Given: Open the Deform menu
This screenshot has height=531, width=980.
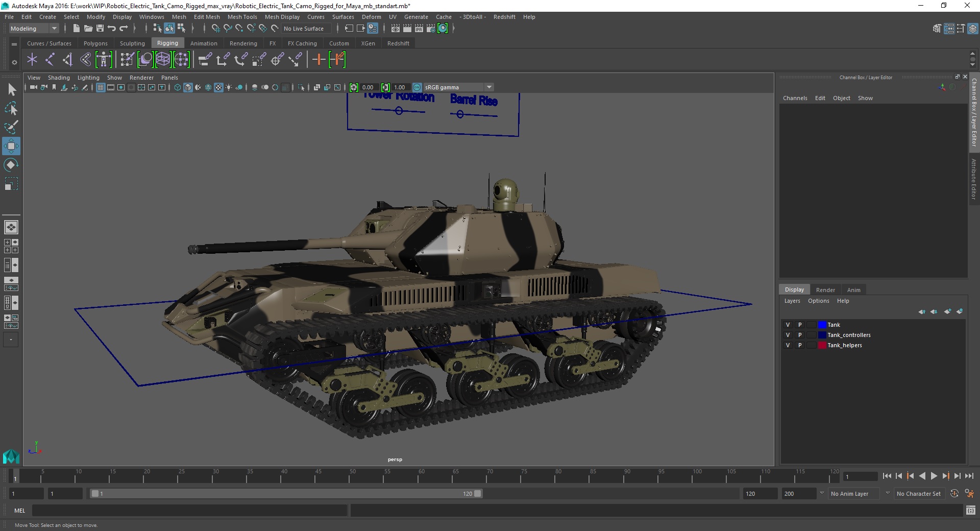Looking at the screenshot, I should [372, 17].
